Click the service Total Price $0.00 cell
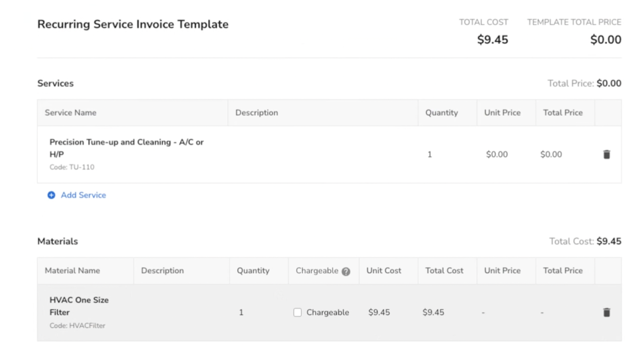The image size is (644, 347). [x=551, y=155]
